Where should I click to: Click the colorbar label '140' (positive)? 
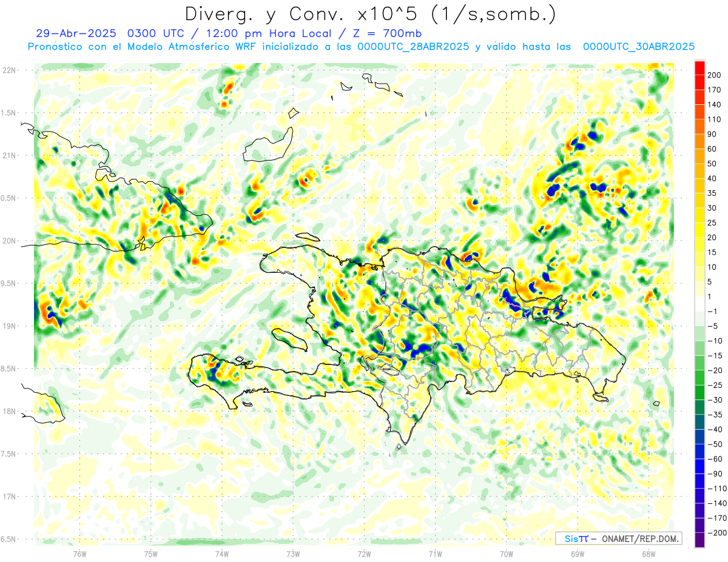coord(715,105)
